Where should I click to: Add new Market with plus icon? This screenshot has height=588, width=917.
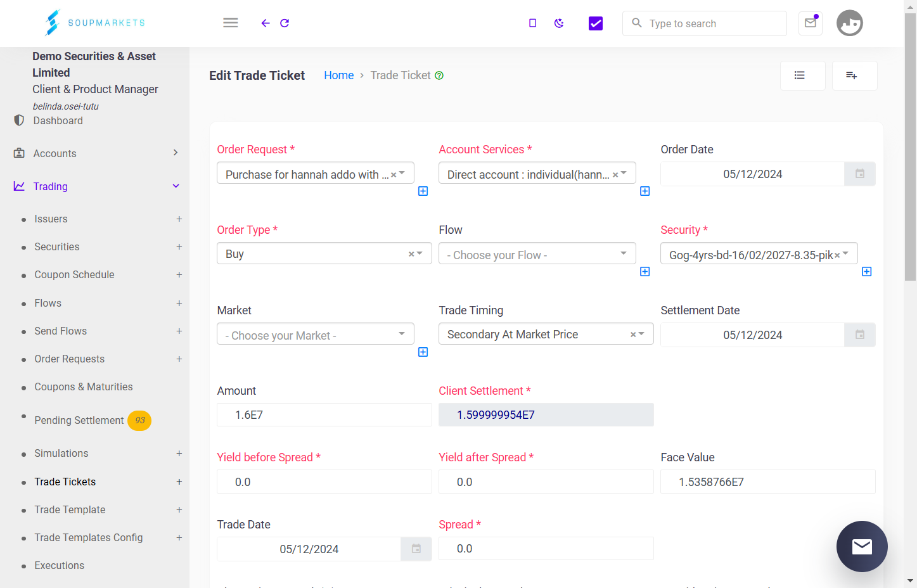tap(423, 352)
